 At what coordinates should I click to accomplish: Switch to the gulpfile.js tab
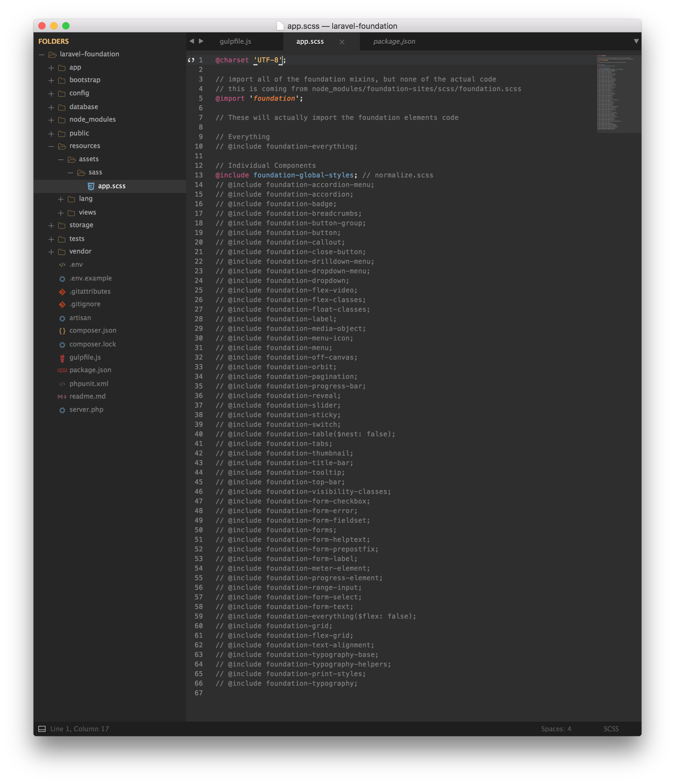point(235,42)
